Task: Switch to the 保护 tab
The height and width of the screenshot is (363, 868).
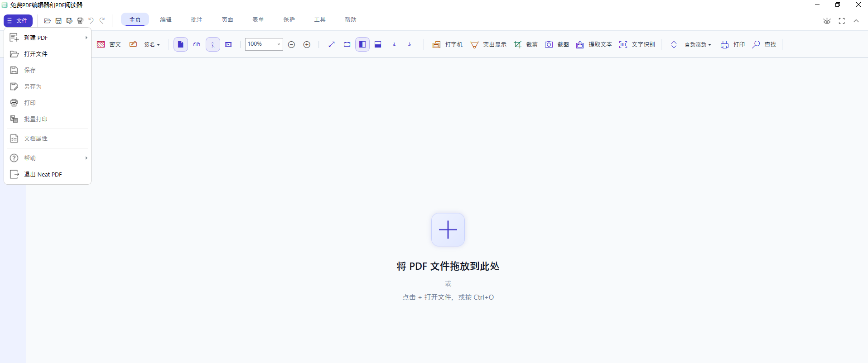Action: click(x=289, y=19)
